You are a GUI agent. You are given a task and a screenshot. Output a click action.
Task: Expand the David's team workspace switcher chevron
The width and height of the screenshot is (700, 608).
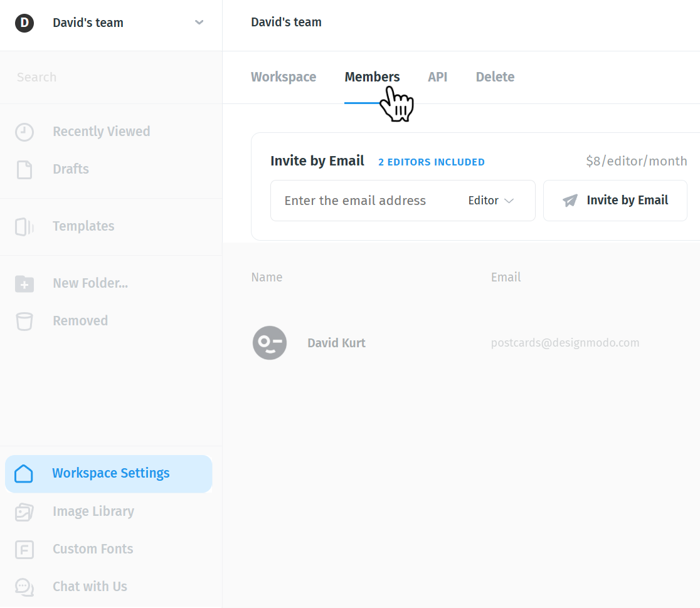[199, 23]
